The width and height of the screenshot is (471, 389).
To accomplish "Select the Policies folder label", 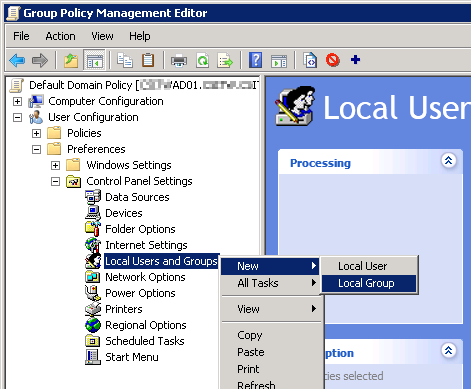I will pyautogui.click(x=84, y=133).
